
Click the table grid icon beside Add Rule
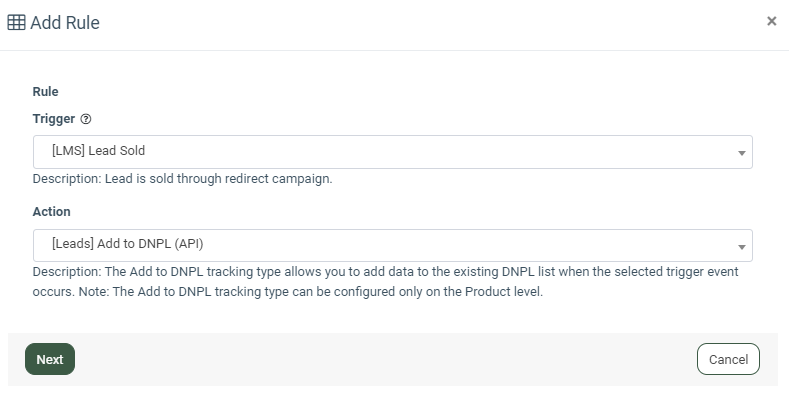16,23
